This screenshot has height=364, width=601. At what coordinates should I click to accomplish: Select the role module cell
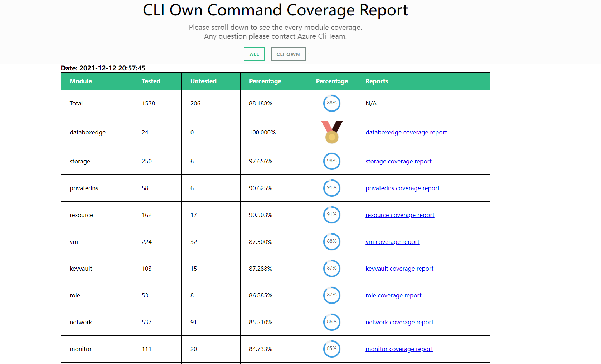click(97, 295)
